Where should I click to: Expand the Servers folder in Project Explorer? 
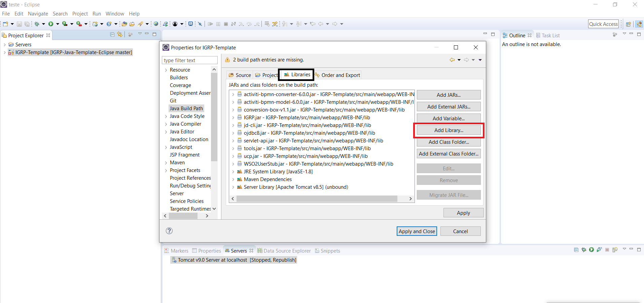(4, 45)
